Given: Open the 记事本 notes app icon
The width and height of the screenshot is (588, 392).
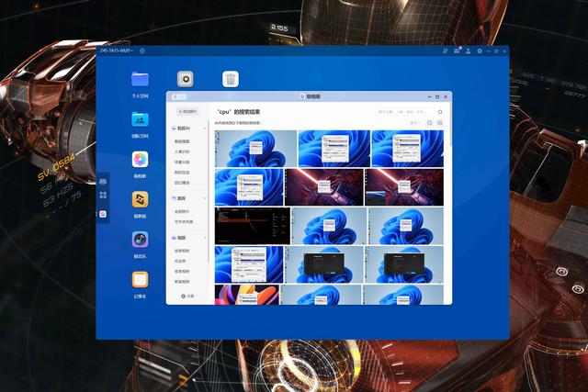Looking at the screenshot, I should point(140,280).
